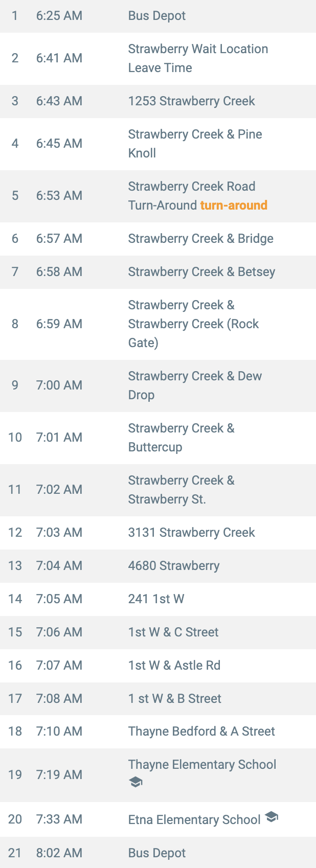Select Strawberry Wait Location Leave Time row
The image size is (316, 868).
point(158,59)
